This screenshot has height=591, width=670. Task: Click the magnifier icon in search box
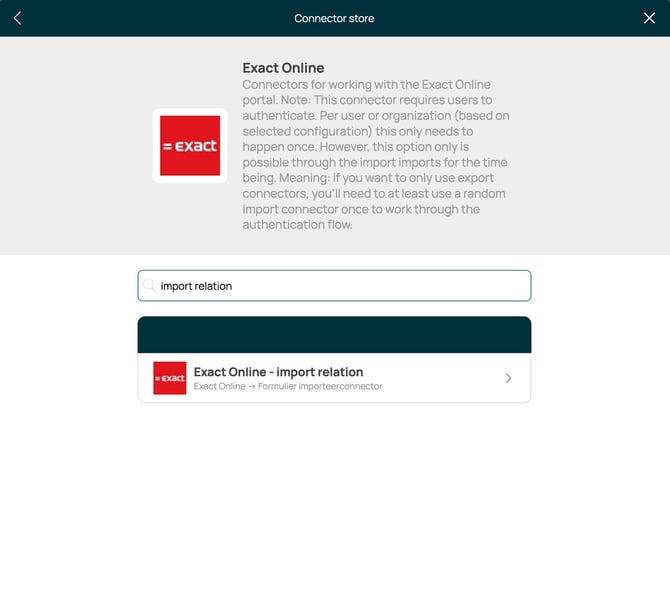click(150, 286)
